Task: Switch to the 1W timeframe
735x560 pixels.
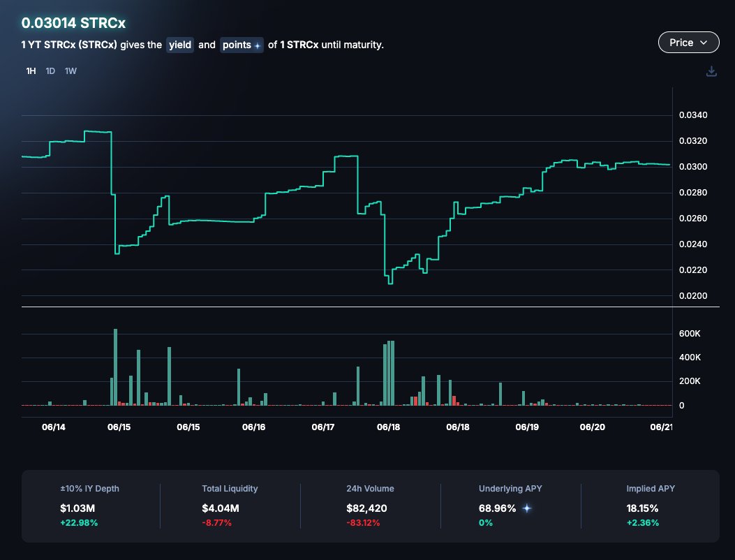Action: pos(70,71)
